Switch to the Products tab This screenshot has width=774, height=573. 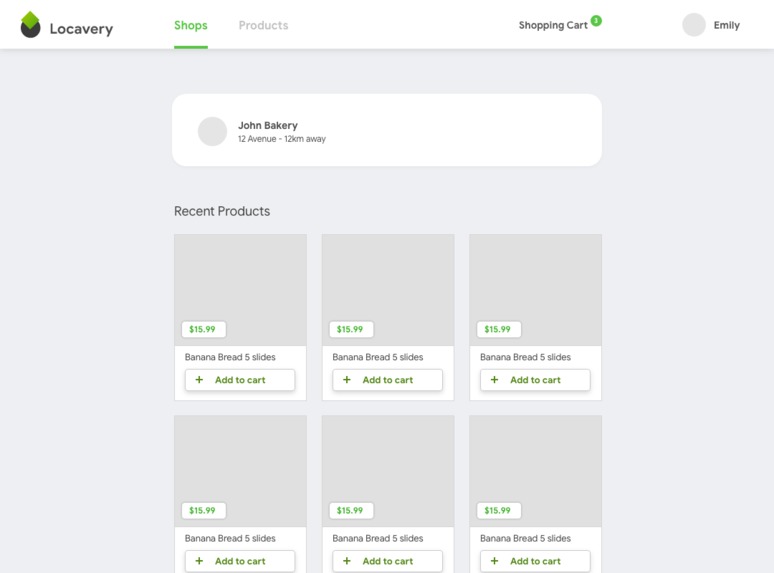click(263, 25)
